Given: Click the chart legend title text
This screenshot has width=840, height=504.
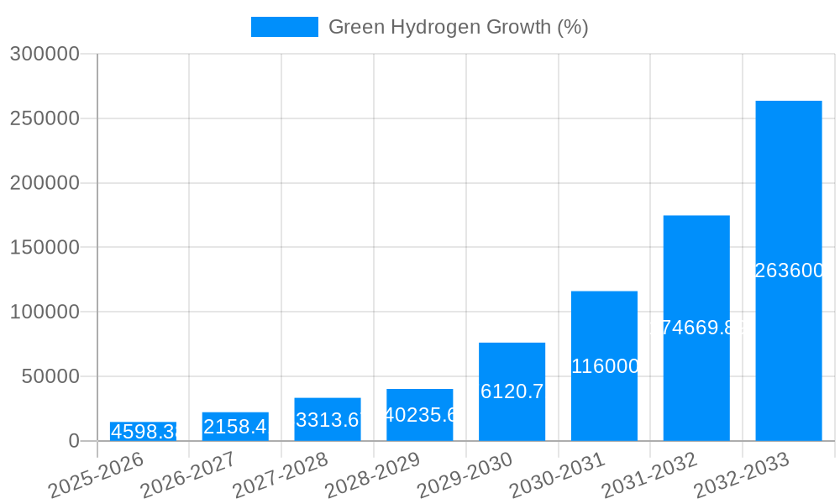Looking at the screenshot, I should coord(460,26).
